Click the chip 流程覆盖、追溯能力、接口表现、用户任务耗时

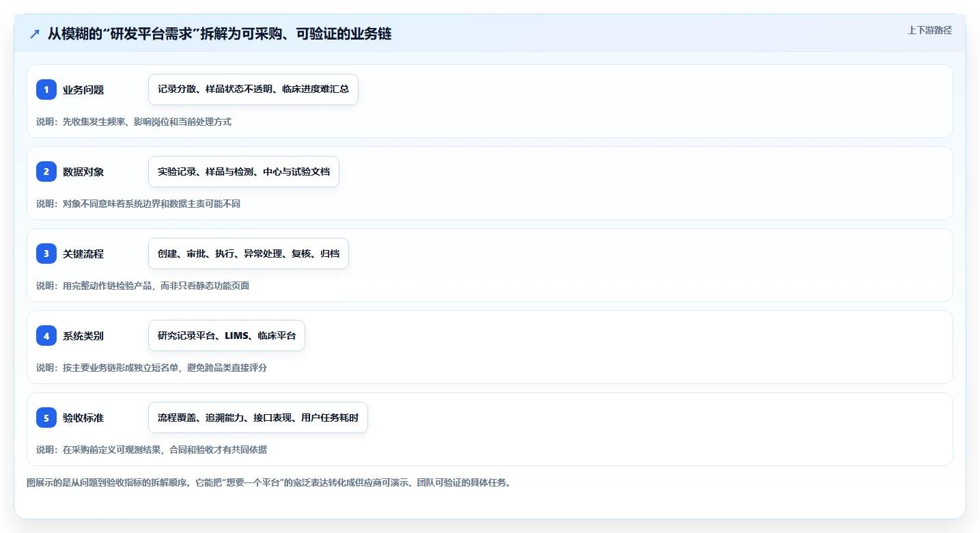tap(258, 418)
